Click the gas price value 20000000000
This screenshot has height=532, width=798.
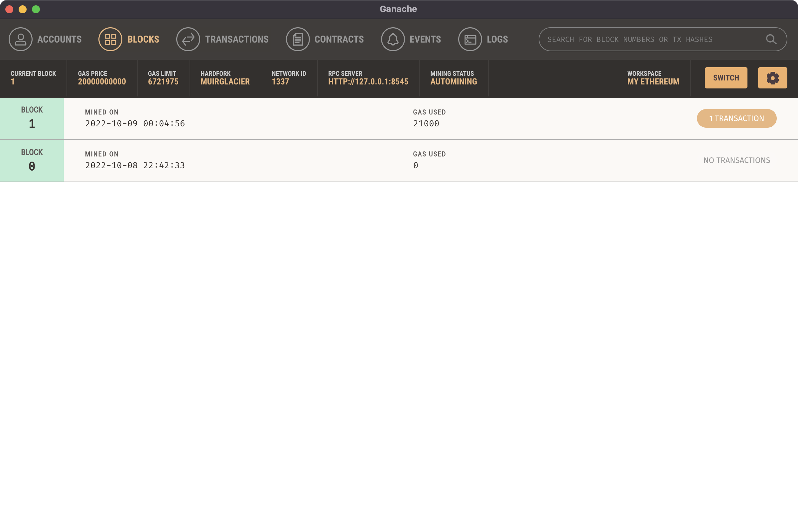coord(102,82)
